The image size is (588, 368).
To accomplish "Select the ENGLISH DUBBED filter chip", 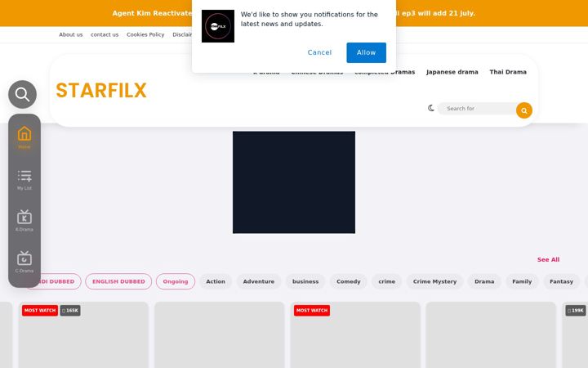I will [x=118, y=281].
